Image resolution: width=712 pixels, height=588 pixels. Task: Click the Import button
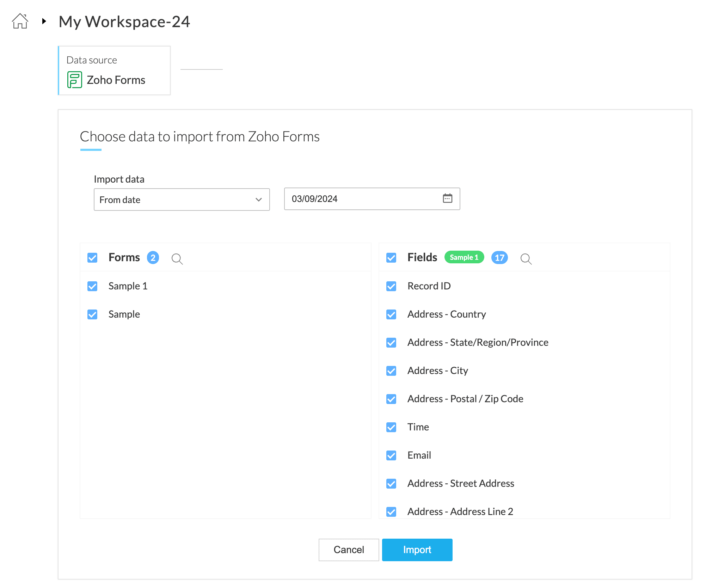pos(417,550)
